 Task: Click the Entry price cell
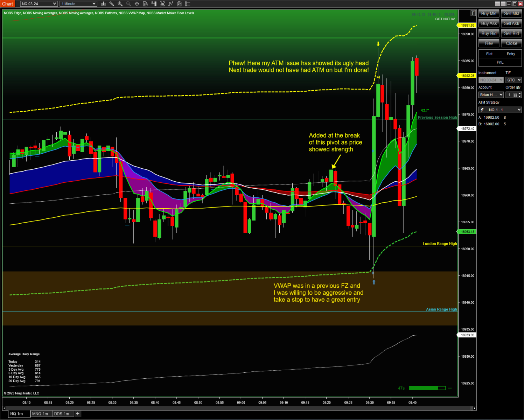pos(511,54)
